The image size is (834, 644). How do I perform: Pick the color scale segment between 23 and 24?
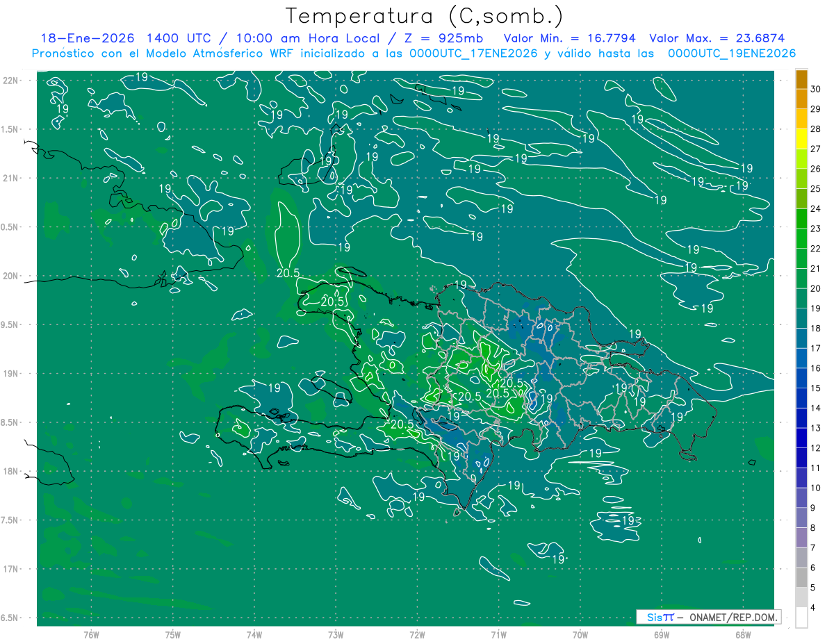click(801, 219)
